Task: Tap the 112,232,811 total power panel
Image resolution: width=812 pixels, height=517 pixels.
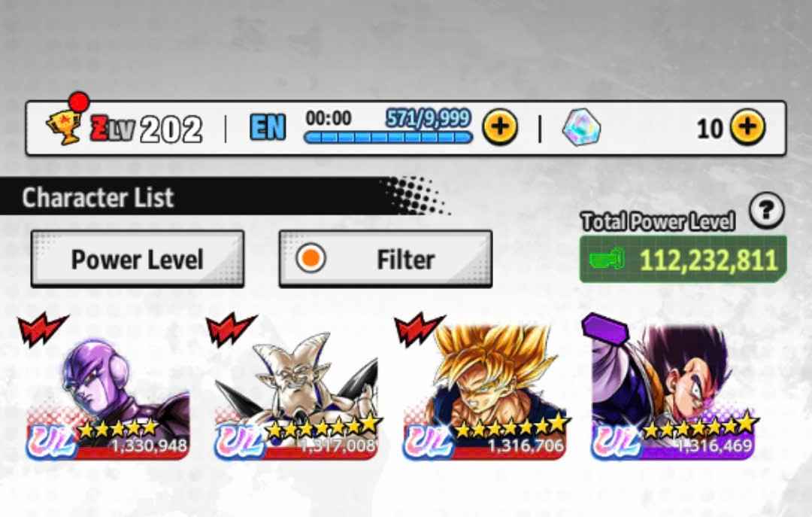Action: pyautogui.click(x=683, y=260)
